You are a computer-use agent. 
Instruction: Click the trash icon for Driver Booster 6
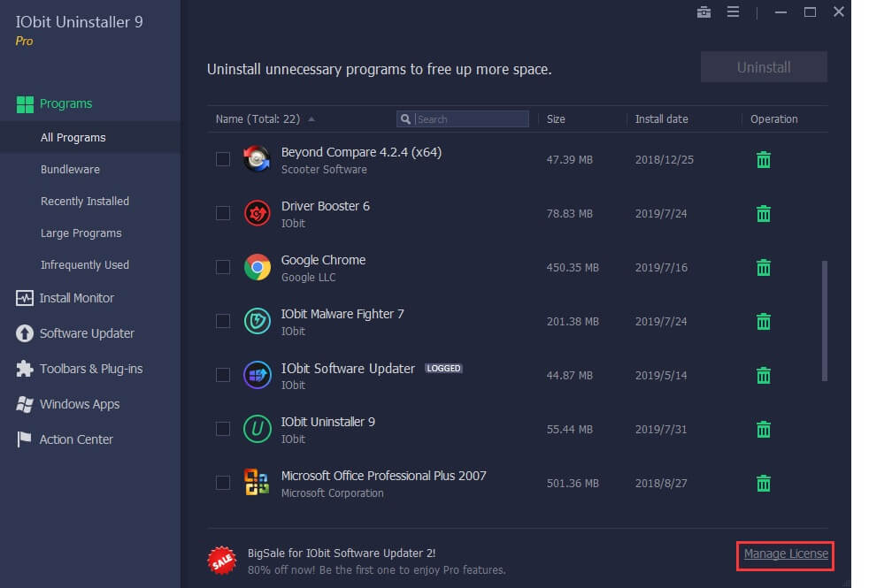(764, 214)
